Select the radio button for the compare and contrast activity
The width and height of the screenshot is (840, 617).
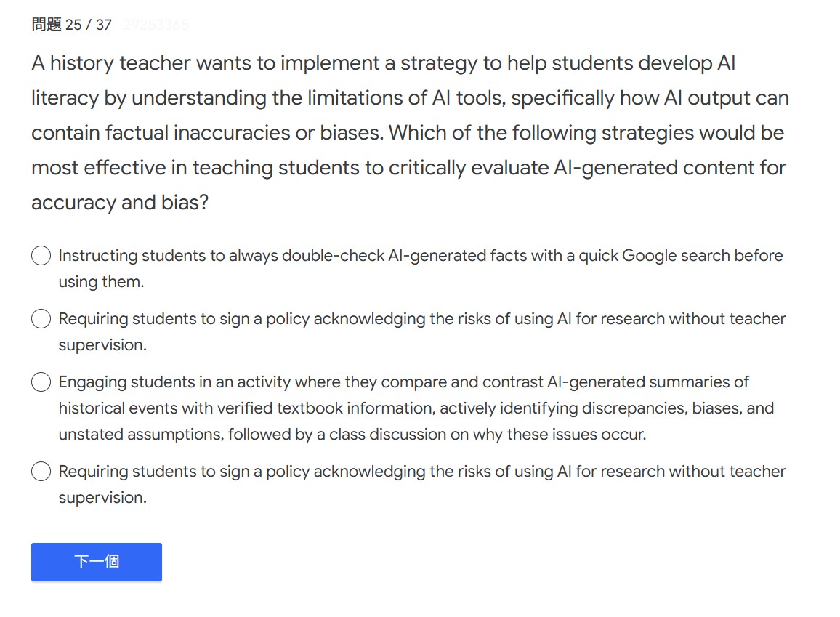click(x=41, y=382)
